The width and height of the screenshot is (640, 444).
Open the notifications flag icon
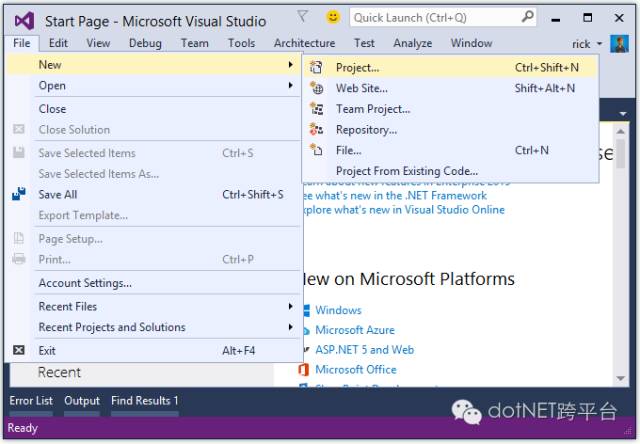pyautogui.click(x=302, y=16)
